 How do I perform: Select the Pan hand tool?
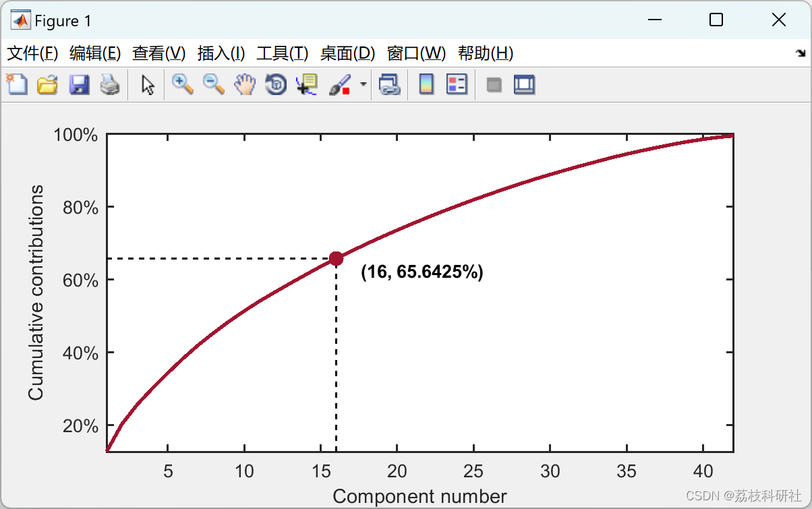click(245, 84)
